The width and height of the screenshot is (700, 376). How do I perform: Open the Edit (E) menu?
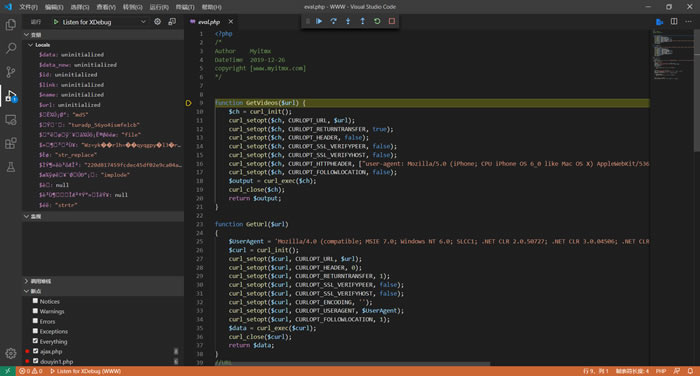pyautogui.click(x=54, y=7)
